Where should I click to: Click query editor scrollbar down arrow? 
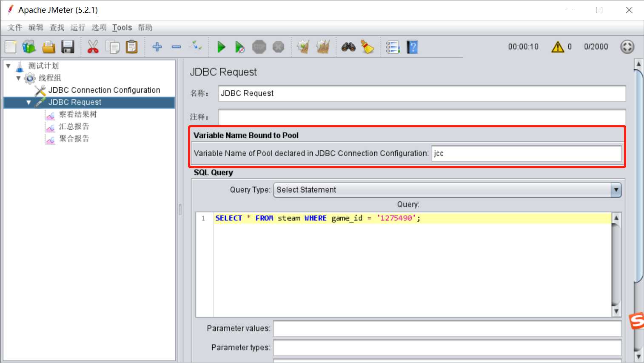(616, 312)
